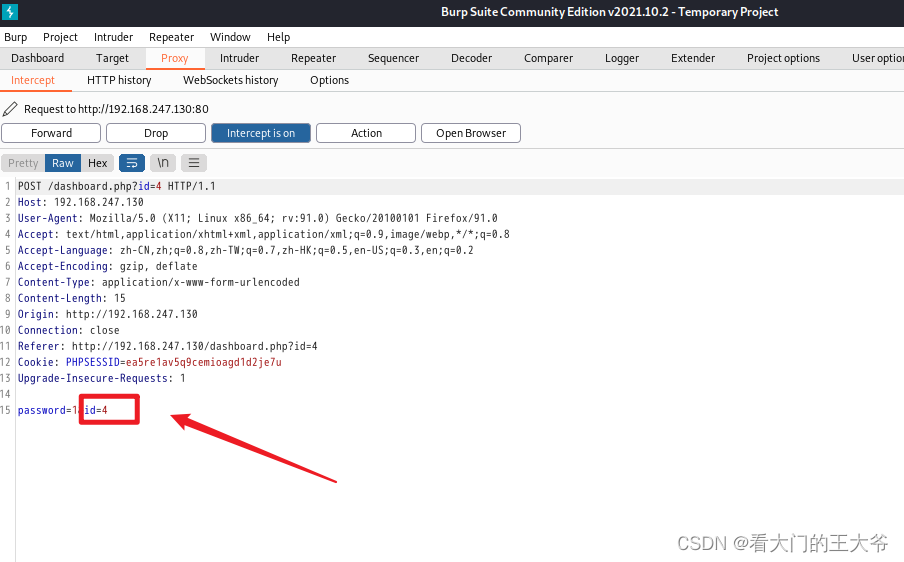The width and height of the screenshot is (904, 562).
Task: Open the Help menu
Action: [278, 37]
